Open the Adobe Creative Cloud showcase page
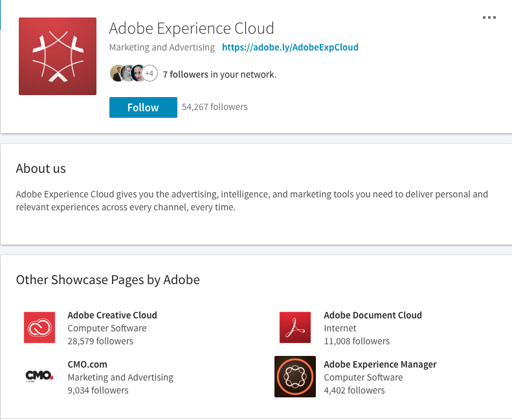512x420 pixels. click(x=113, y=315)
